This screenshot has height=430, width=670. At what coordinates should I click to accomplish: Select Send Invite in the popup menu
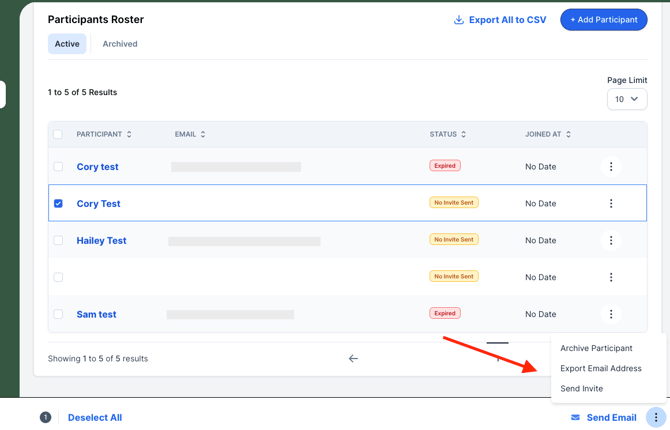click(582, 389)
